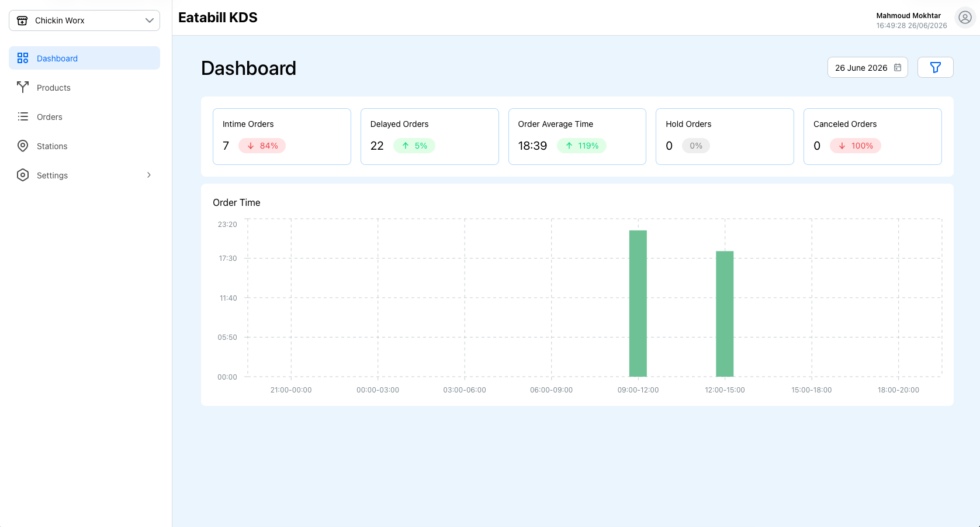Click the 11:40 y-axis label

pos(228,298)
